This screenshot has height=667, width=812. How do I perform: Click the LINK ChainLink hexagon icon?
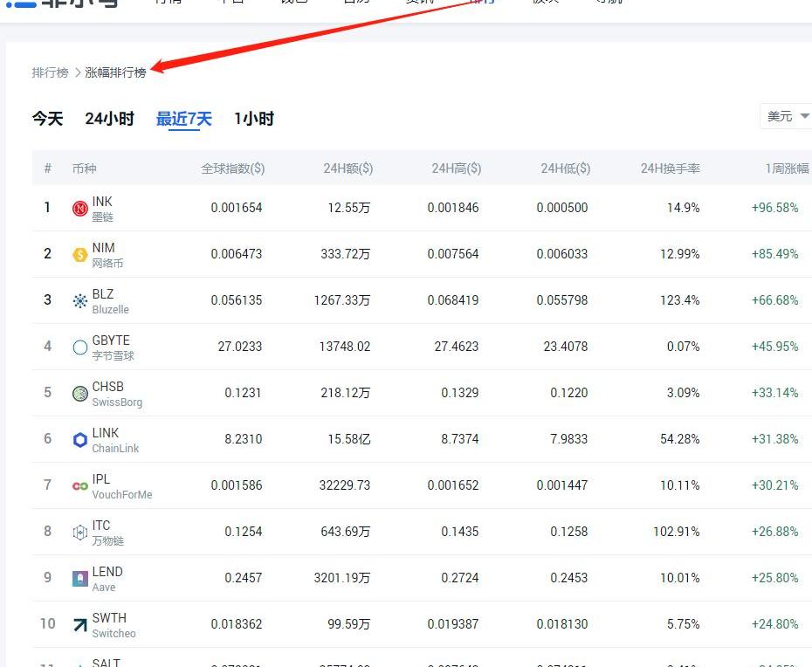(79, 440)
